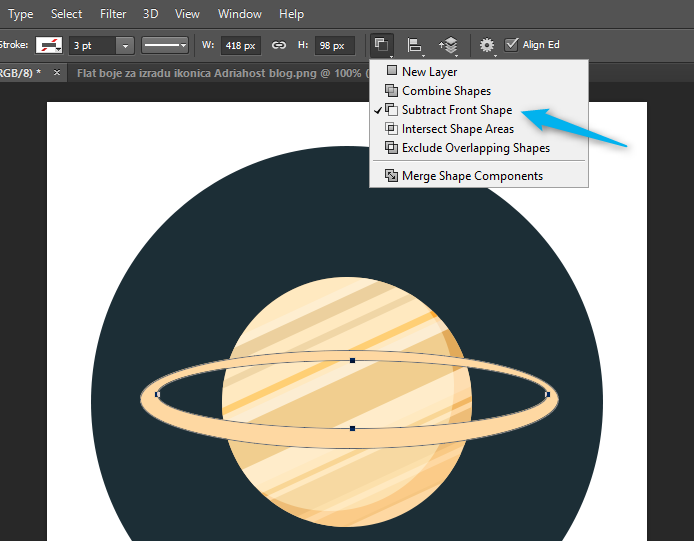Open the View menu

187,14
